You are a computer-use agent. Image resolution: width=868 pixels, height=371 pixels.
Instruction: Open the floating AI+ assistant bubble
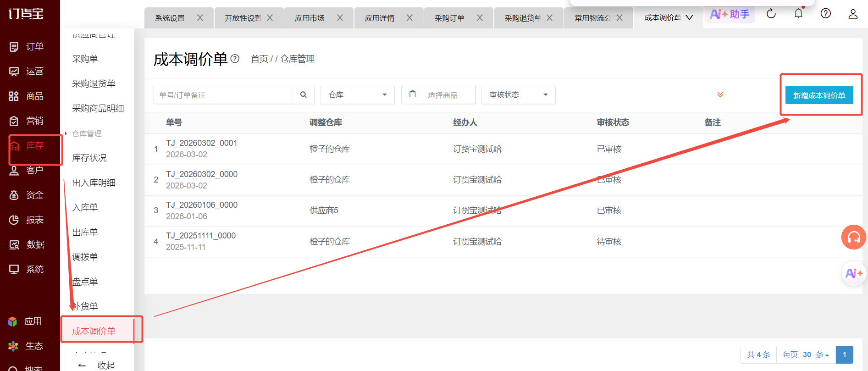tap(854, 273)
